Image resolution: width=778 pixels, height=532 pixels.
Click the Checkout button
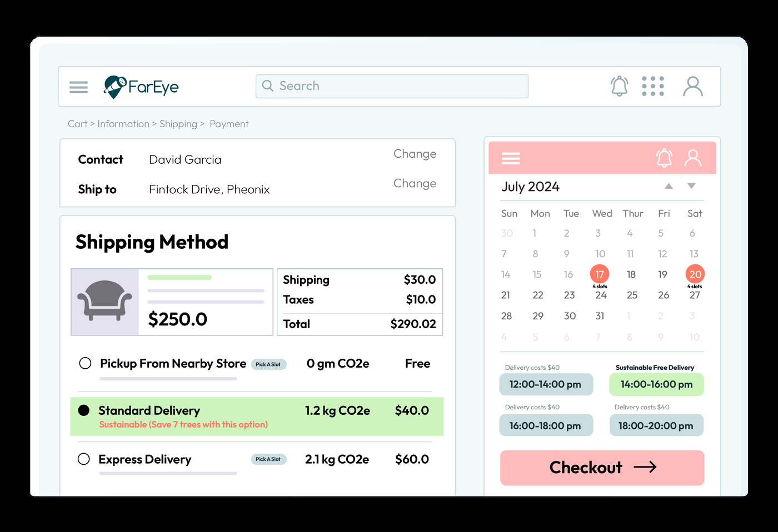point(602,468)
